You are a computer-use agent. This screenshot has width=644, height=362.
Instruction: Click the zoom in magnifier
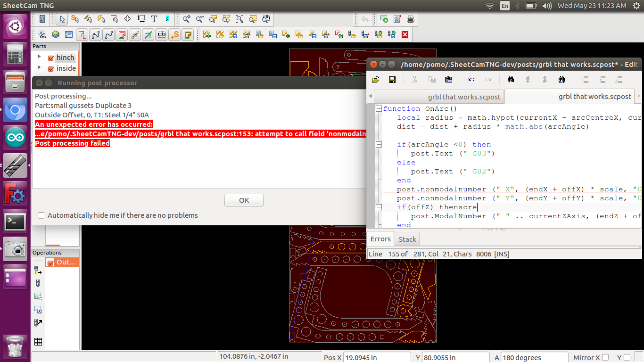(187, 19)
